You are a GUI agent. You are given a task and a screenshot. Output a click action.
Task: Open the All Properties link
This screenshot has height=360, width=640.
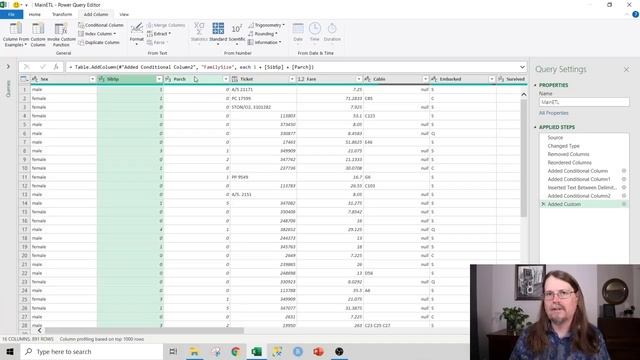[x=553, y=113]
